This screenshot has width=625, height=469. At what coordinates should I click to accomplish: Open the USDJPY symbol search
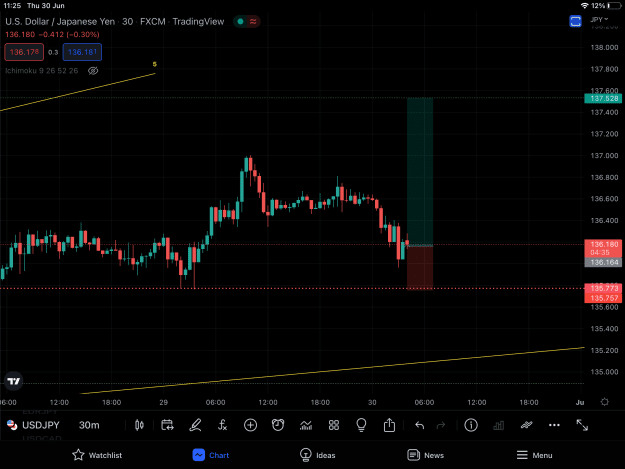(x=41, y=425)
